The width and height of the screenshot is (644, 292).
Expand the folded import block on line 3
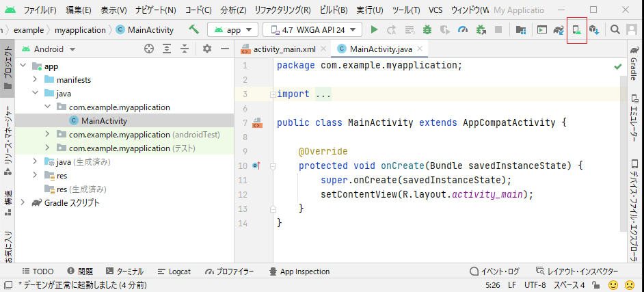273,94
